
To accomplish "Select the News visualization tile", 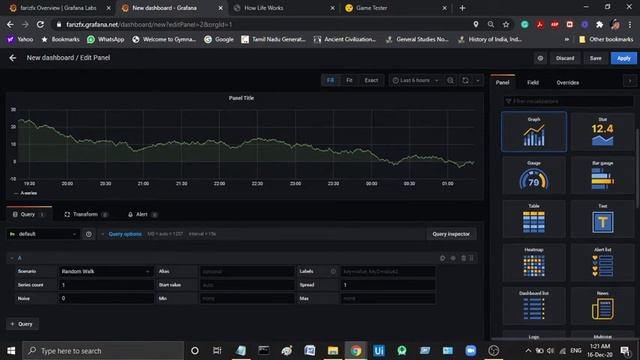I will pos(602,306).
